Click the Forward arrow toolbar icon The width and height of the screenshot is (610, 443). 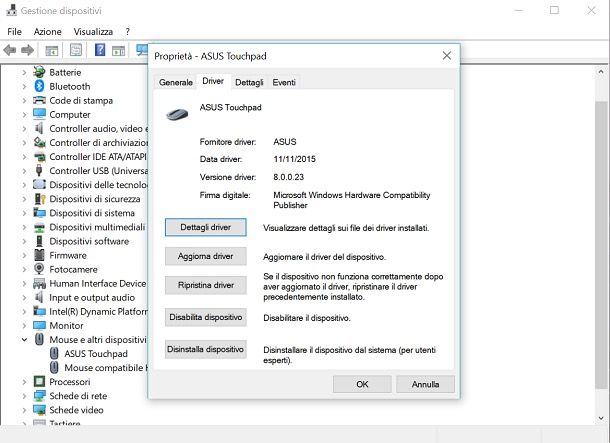27,50
